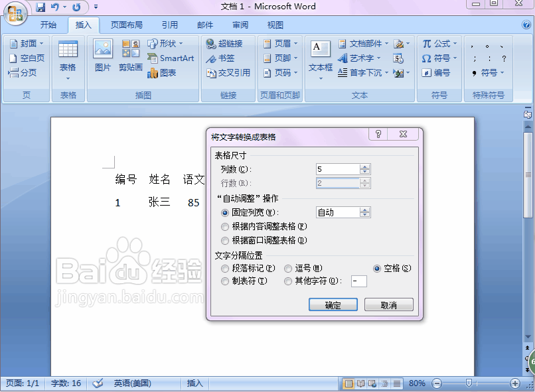The image size is (535, 392).
Task: Insert cross-reference (交叉引用)
Action: 228,72
